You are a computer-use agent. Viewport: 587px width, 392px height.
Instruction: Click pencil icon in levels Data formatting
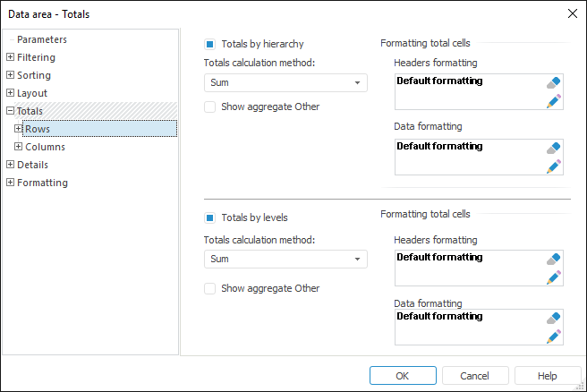pyautogui.click(x=554, y=337)
